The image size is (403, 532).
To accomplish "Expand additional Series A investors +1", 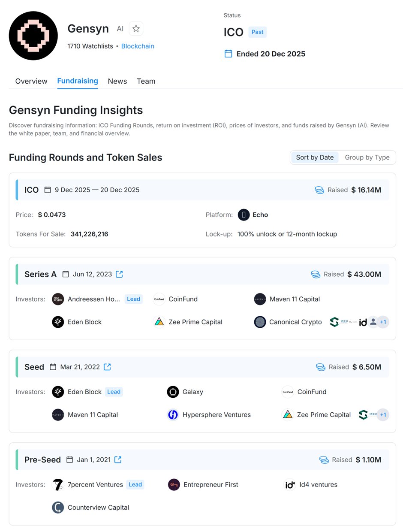I will point(383,322).
